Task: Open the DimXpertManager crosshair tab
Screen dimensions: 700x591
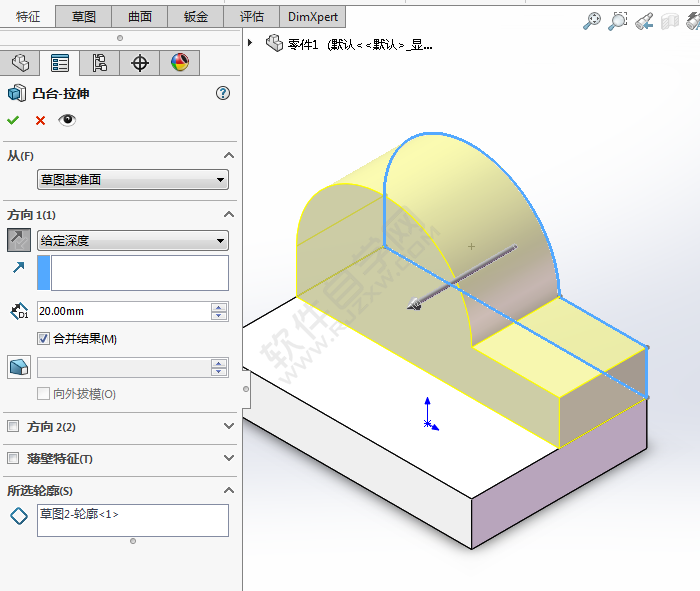Action: 140,63
